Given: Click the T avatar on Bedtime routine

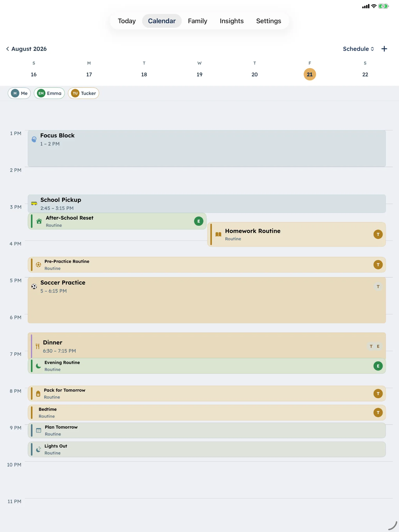Looking at the screenshot, I should click(378, 413).
